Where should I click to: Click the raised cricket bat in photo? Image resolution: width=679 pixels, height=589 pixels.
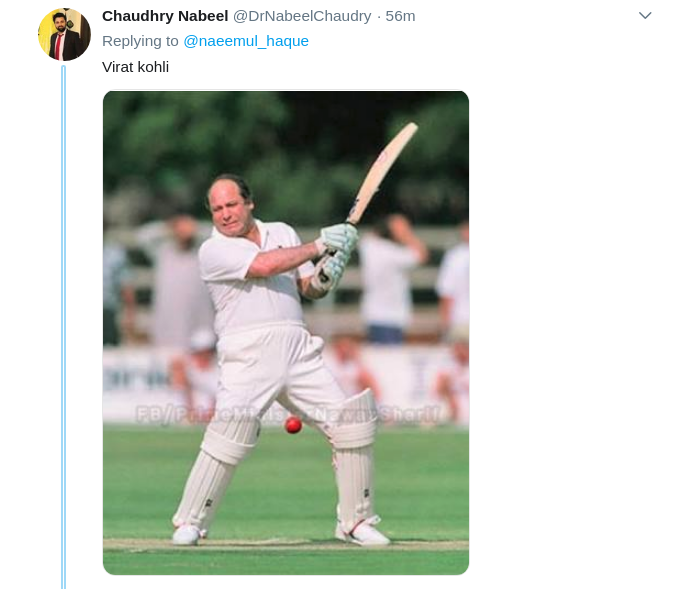click(x=382, y=172)
